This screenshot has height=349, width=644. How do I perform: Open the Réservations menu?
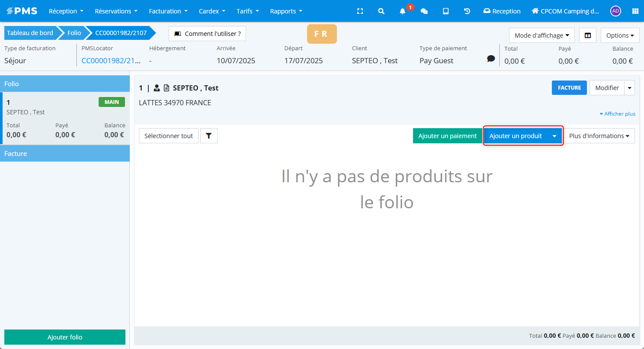116,11
